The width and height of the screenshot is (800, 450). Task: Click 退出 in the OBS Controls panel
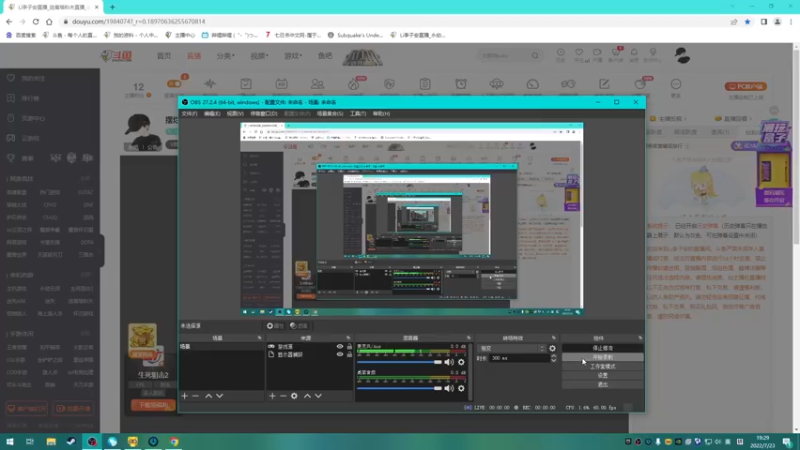[603, 385]
